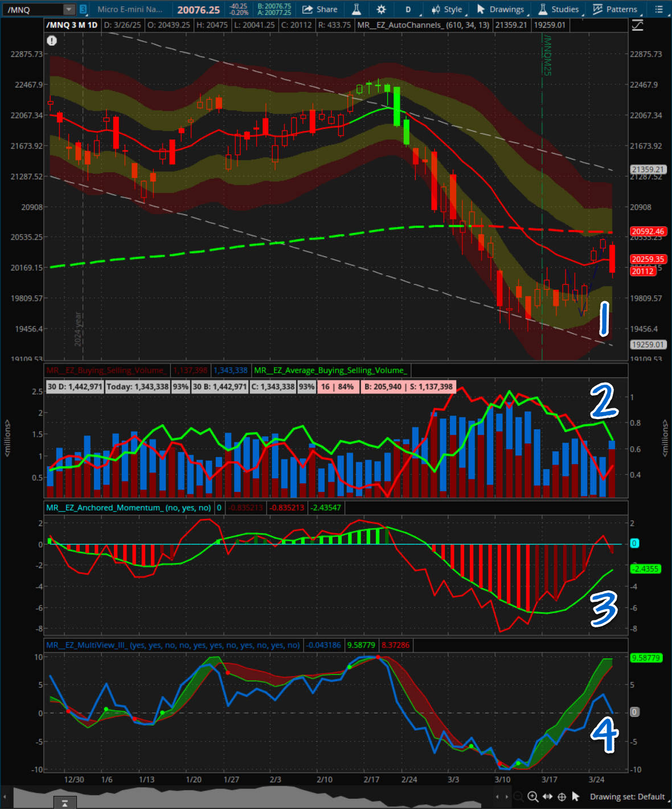
Task: Click the Drawings toolbar button
Action: click(x=500, y=9)
